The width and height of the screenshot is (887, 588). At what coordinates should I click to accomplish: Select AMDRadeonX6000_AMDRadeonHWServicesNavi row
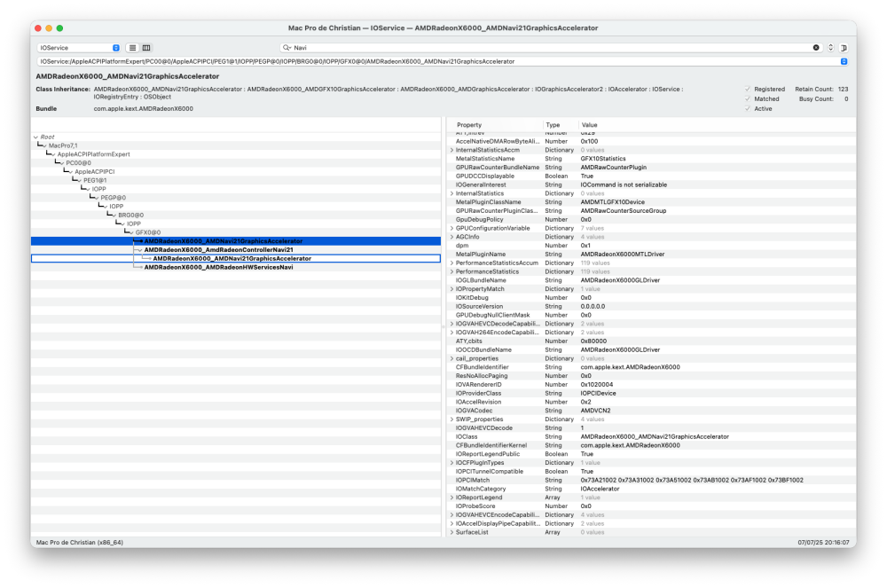coord(236,268)
